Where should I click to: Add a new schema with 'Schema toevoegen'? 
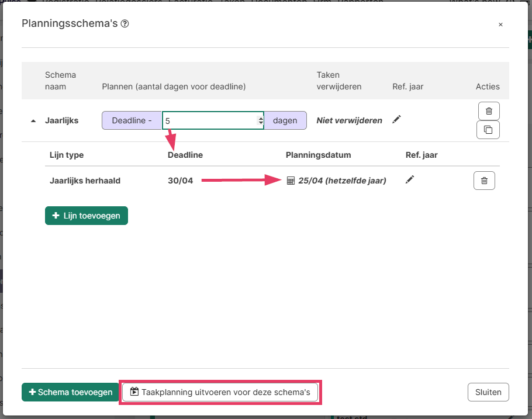70,392
